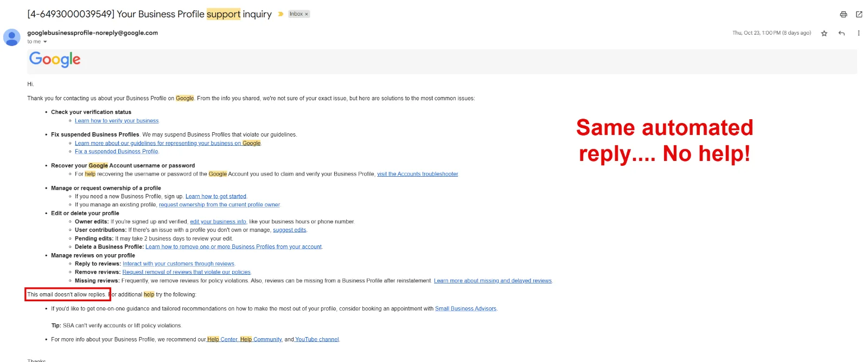Viewport: 868px width, 362px height.
Task: Click the sender's profile avatar
Action: coord(12,37)
